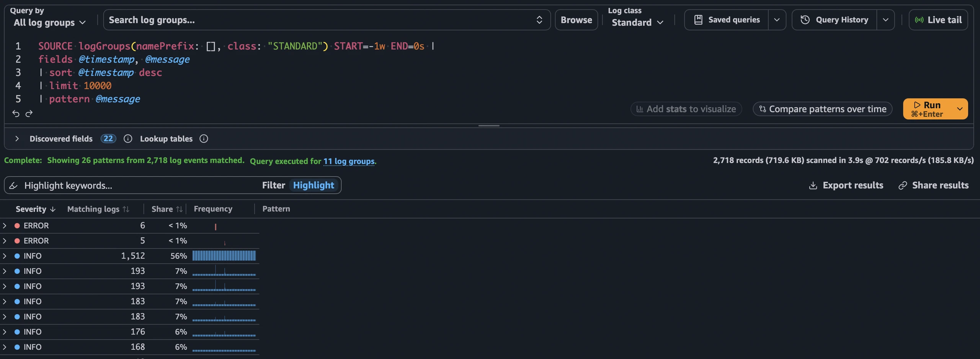980x359 pixels.
Task: Open Saved queries
Action: pyautogui.click(x=727, y=20)
